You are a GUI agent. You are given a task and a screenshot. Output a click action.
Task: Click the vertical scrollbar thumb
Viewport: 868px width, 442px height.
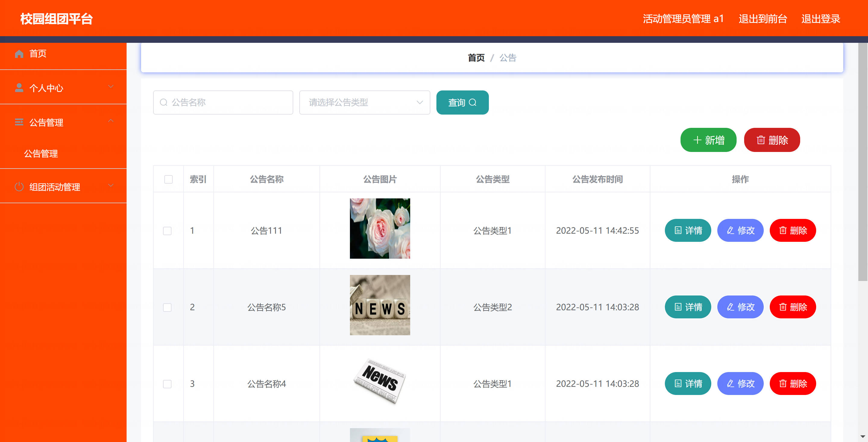[863, 162]
